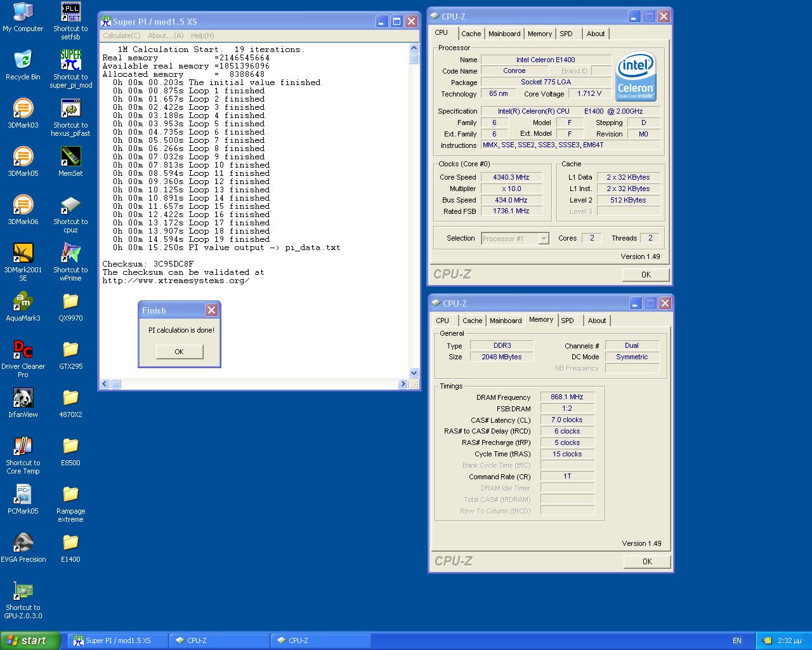Open the QX9970 folder
The image size is (812, 650).
pyautogui.click(x=70, y=306)
